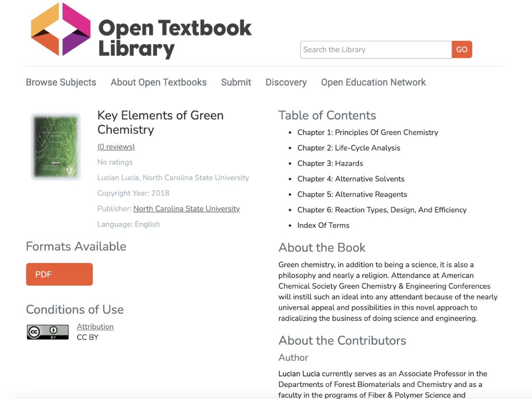Click the Formats Available heading
Image resolution: width=532 pixels, height=399 pixels.
[x=76, y=246]
